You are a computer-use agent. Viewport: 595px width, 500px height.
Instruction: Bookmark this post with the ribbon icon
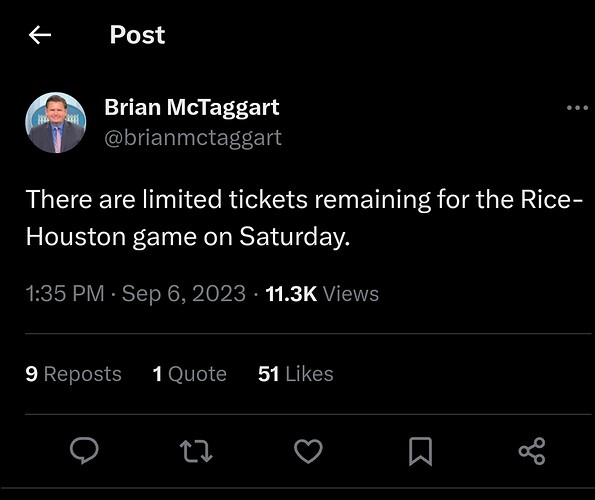(x=420, y=451)
